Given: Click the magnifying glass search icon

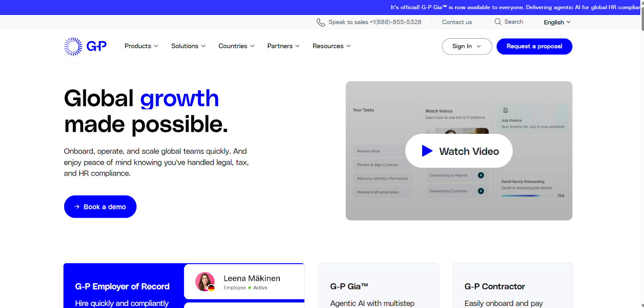Looking at the screenshot, I should [x=498, y=22].
